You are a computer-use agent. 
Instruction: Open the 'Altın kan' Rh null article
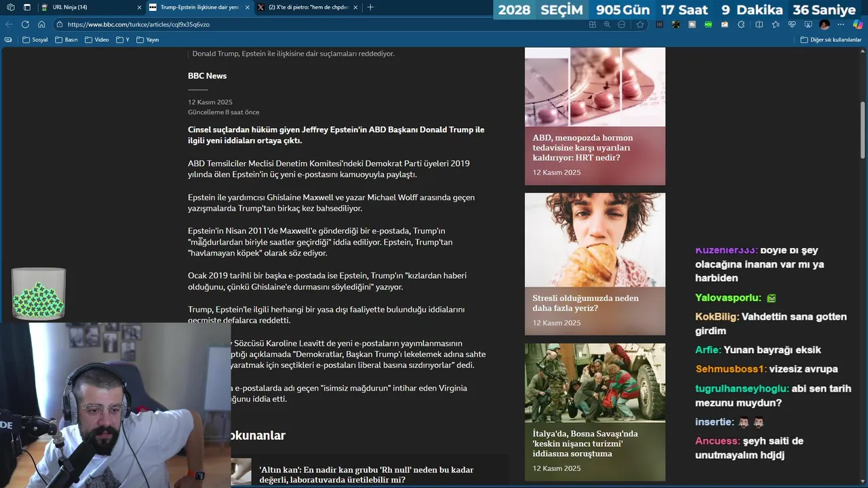(x=366, y=474)
